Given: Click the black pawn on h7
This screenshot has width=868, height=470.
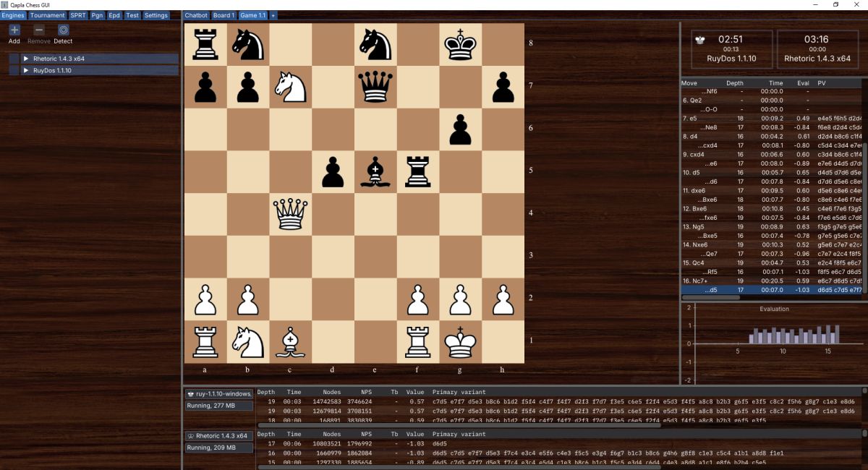Looking at the screenshot, I should (x=503, y=87).
